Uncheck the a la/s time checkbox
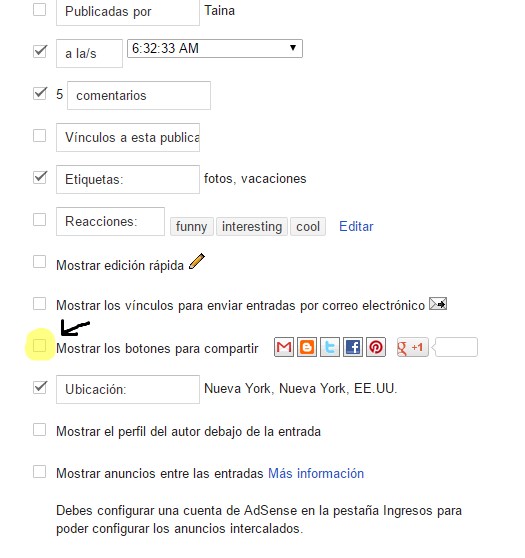This screenshot has height=558, width=525. coord(40,51)
